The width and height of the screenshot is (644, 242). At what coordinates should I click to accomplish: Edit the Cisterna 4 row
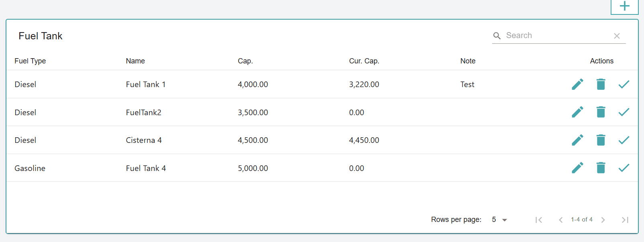(577, 140)
